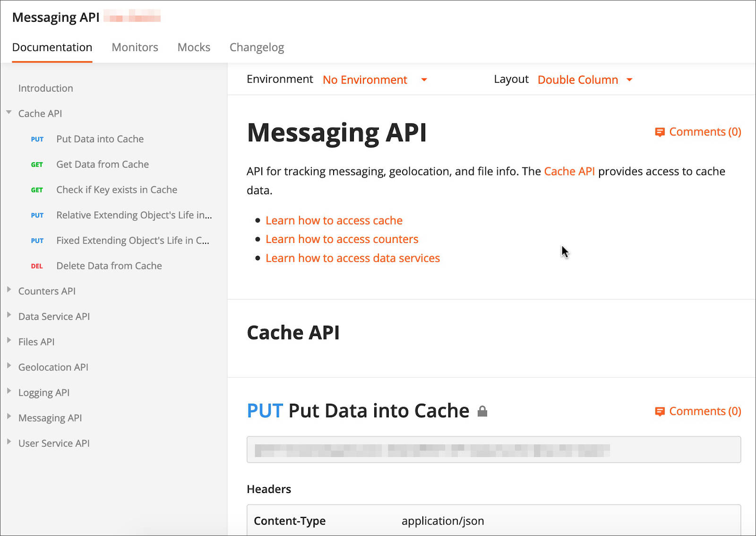Collapse the Cache API section
The image size is (756, 536).
point(9,112)
